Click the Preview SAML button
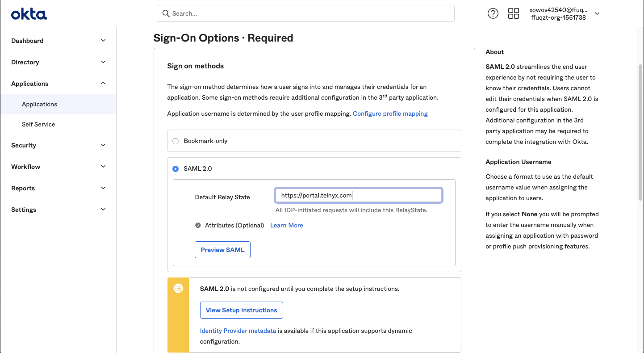 222,250
